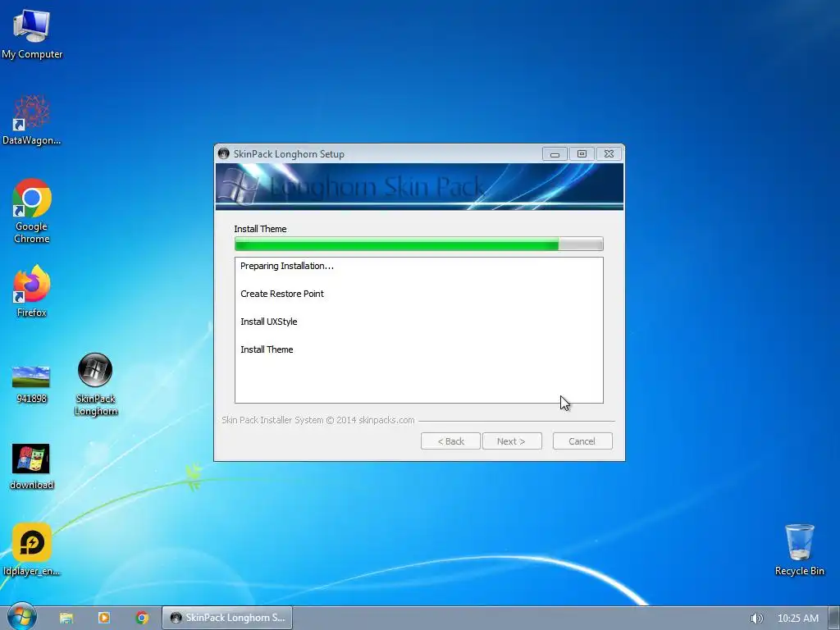Select the Recycle Bin icon
The height and width of the screenshot is (630, 840).
pyautogui.click(x=799, y=550)
